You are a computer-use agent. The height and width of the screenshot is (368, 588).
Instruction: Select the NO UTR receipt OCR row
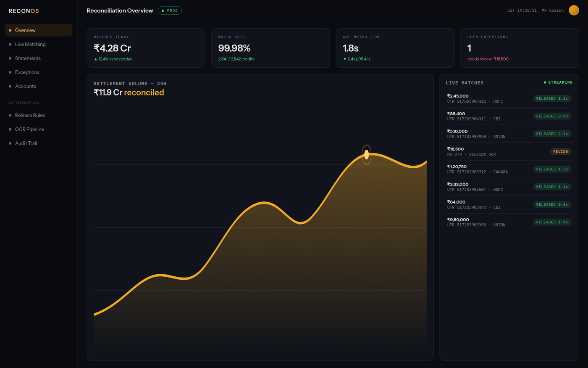(x=509, y=151)
